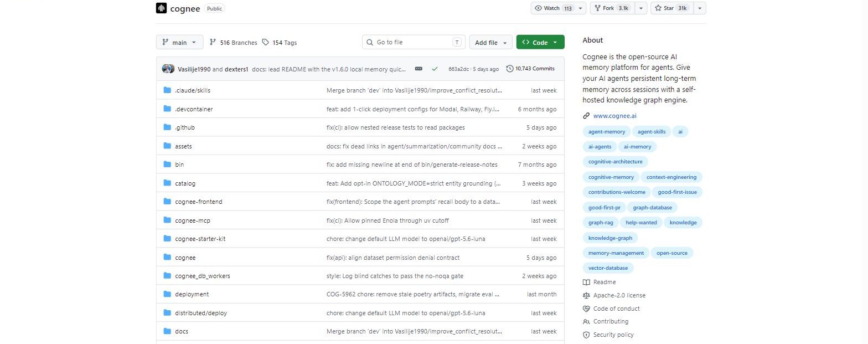Screen dimensions: 868x344
Task: Open the www.cognee.ai website link
Action: pyautogui.click(x=614, y=116)
